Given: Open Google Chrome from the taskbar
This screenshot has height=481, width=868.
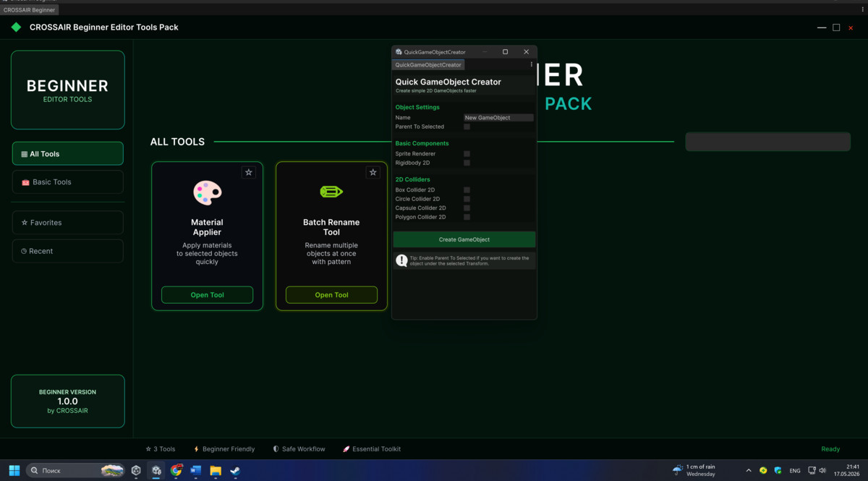Looking at the screenshot, I should click(176, 470).
